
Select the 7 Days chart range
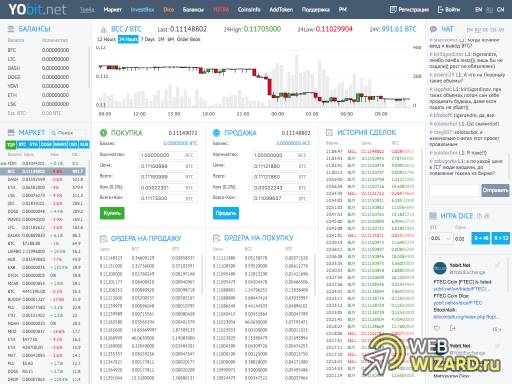(x=148, y=39)
